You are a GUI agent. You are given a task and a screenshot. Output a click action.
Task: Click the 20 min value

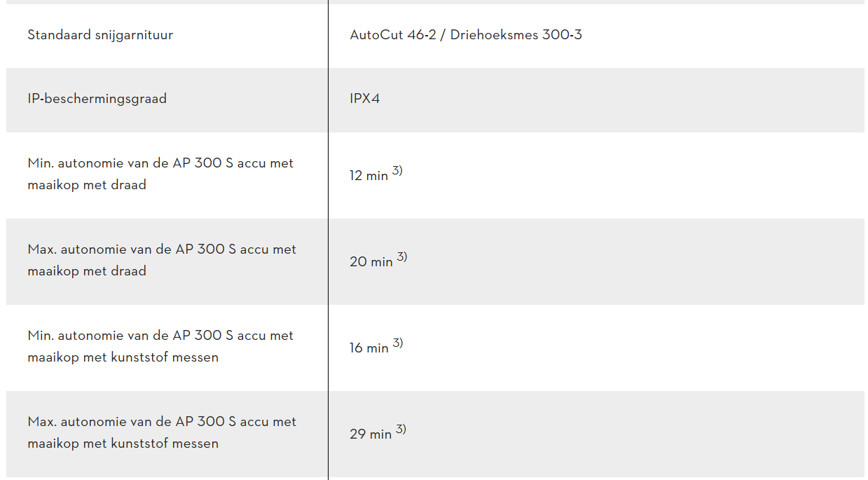(x=371, y=262)
